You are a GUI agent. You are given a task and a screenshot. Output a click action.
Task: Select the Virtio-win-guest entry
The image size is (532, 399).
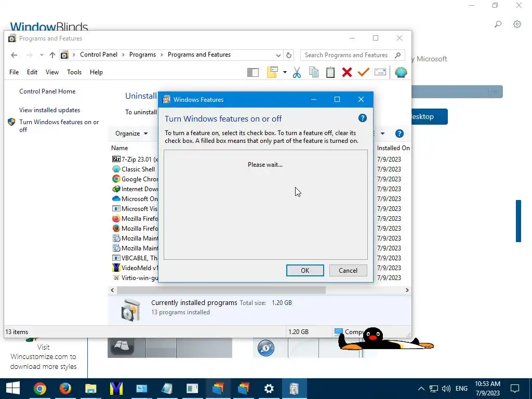(x=135, y=277)
